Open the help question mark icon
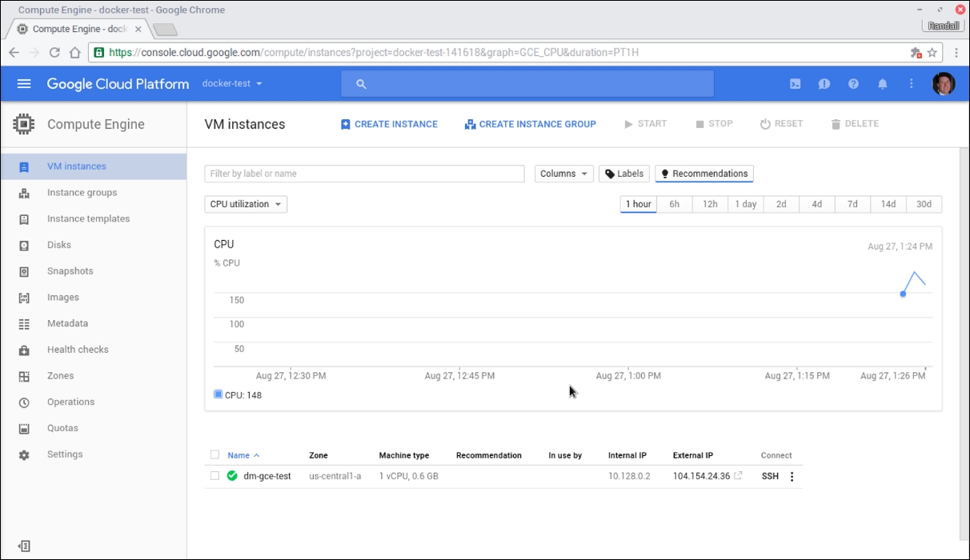 click(853, 84)
